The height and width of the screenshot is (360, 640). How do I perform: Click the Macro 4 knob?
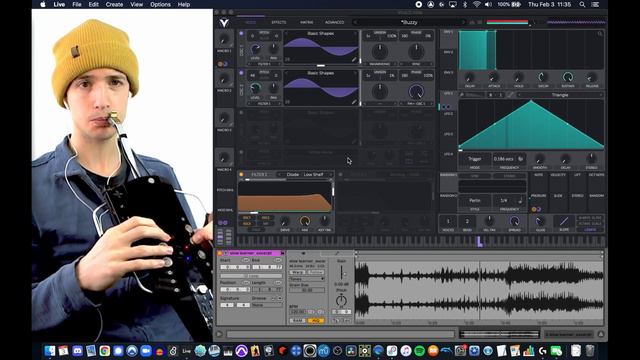click(224, 158)
